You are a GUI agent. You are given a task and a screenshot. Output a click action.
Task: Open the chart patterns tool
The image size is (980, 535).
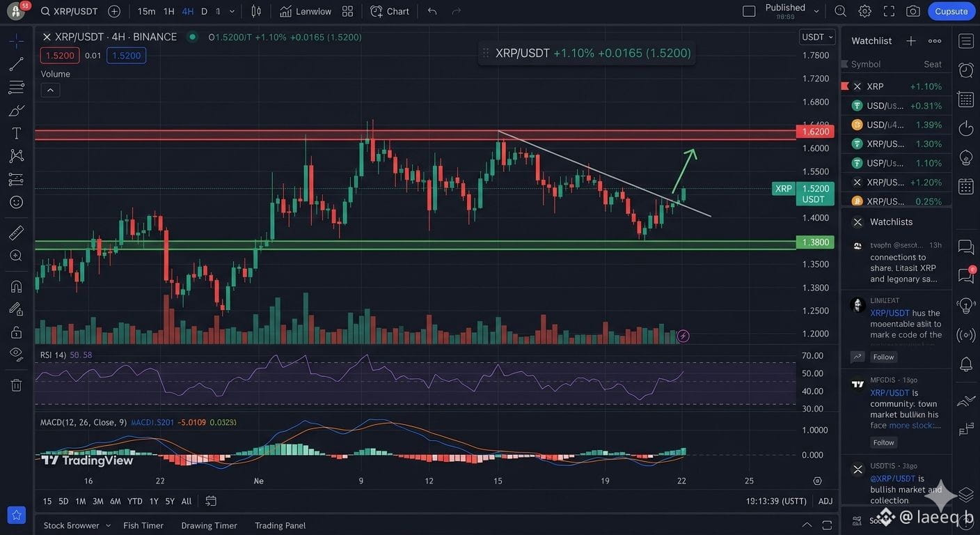tap(16, 156)
